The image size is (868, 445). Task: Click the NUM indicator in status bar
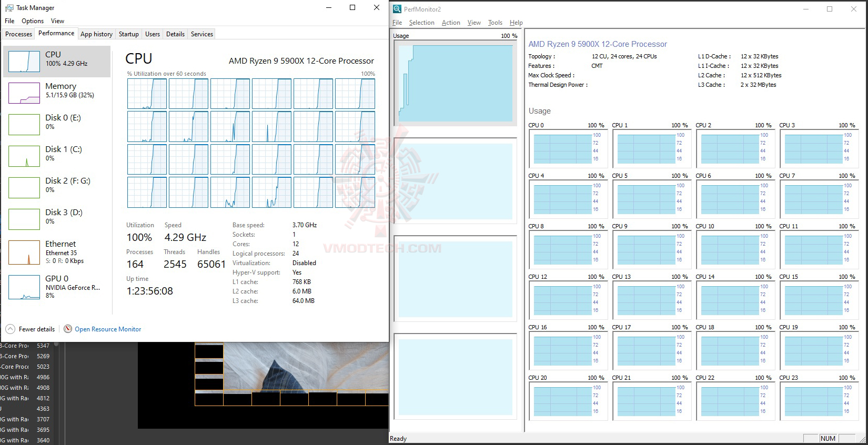827,439
